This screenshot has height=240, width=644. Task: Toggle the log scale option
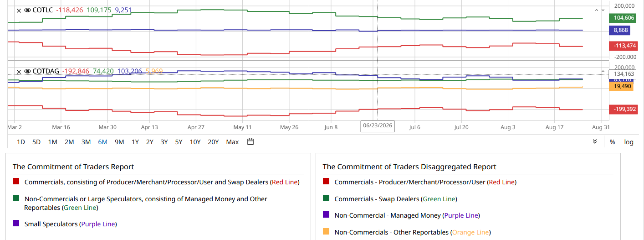point(629,142)
